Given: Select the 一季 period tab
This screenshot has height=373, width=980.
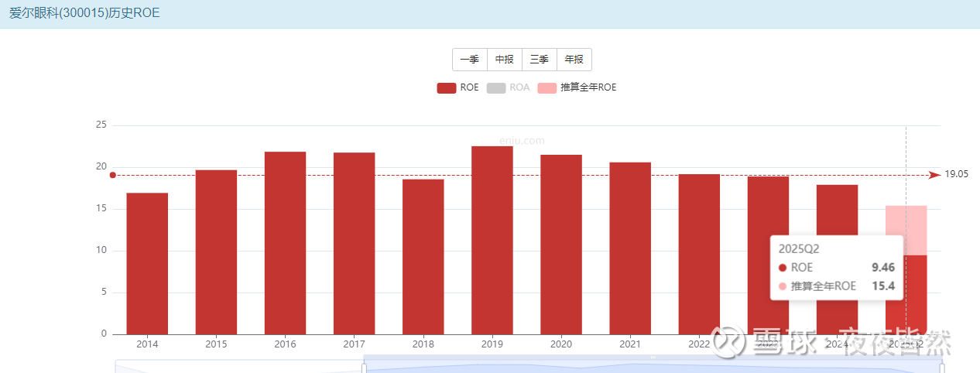Looking at the screenshot, I should (x=470, y=60).
